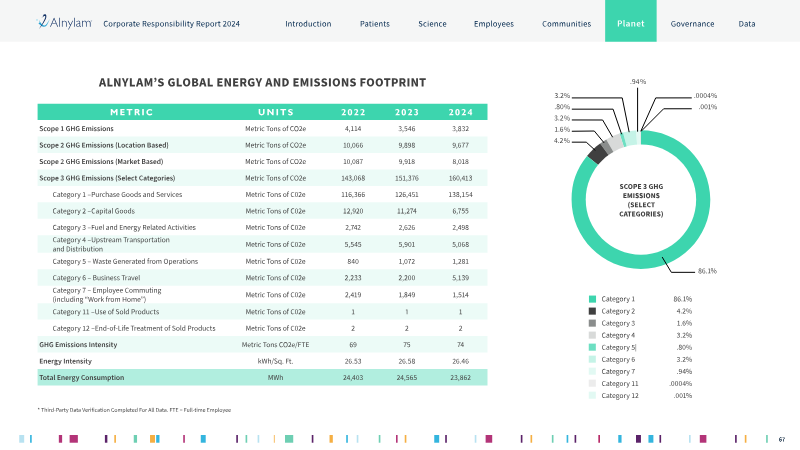800x450 pixels.
Task: Open the Introduction section tab
Action: [x=308, y=23]
